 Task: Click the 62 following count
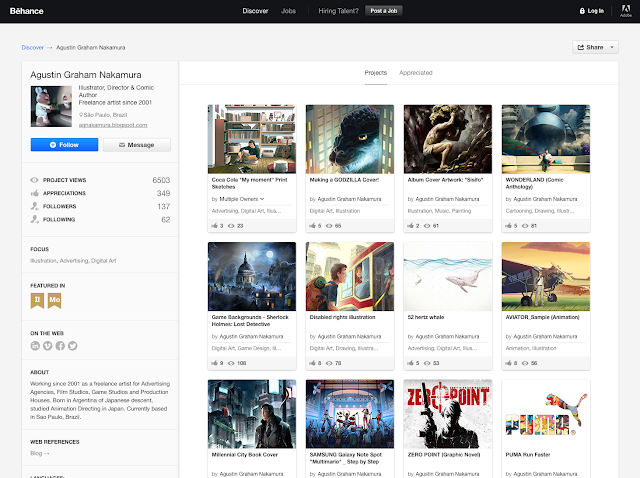coord(165,220)
